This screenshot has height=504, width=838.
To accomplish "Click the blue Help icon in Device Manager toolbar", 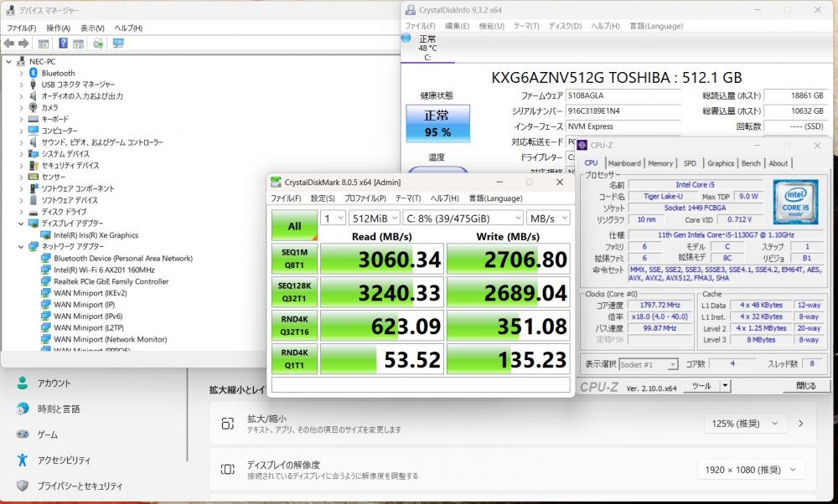I will pyautogui.click(x=63, y=44).
